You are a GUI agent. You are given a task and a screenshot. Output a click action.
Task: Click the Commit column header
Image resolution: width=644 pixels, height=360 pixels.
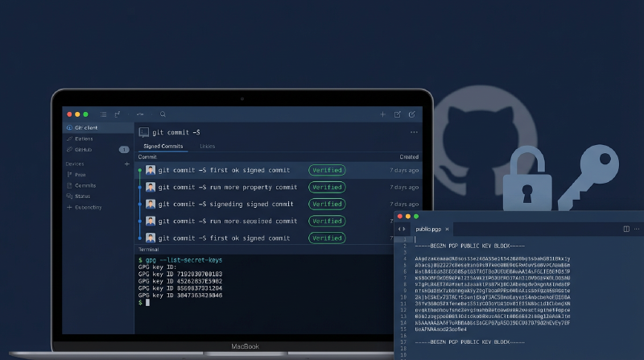coord(147,157)
